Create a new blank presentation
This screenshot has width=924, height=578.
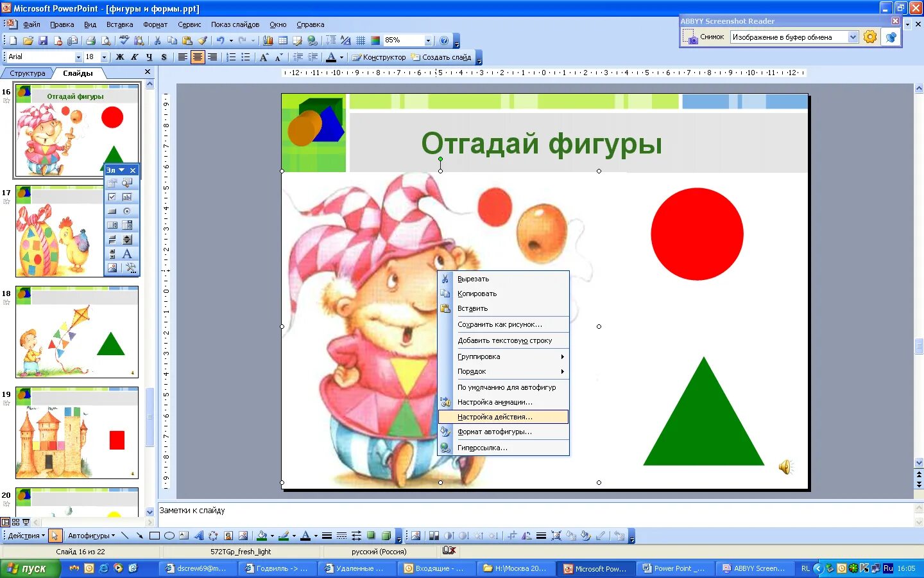[13, 40]
